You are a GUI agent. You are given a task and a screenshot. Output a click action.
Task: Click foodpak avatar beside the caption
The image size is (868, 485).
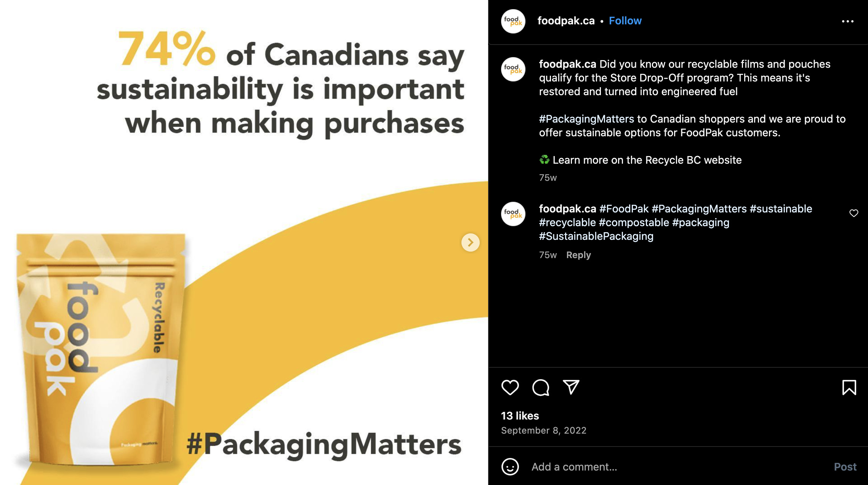pos(513,69)
